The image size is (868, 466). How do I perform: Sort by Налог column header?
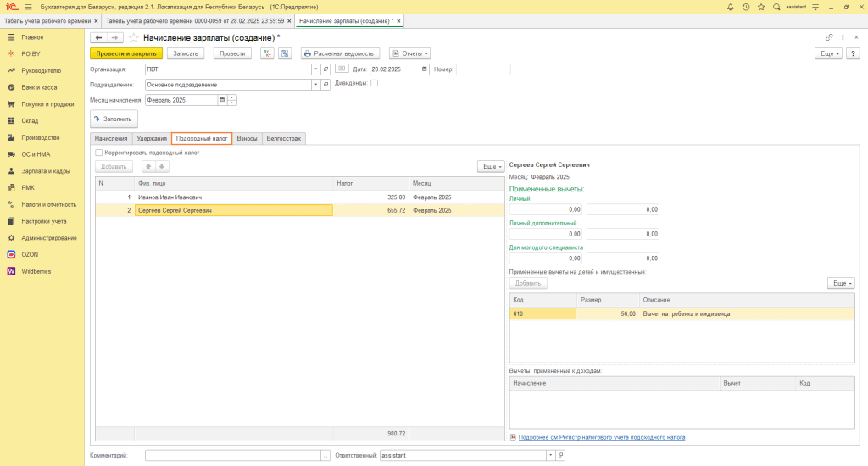click(x=370, y=183)
